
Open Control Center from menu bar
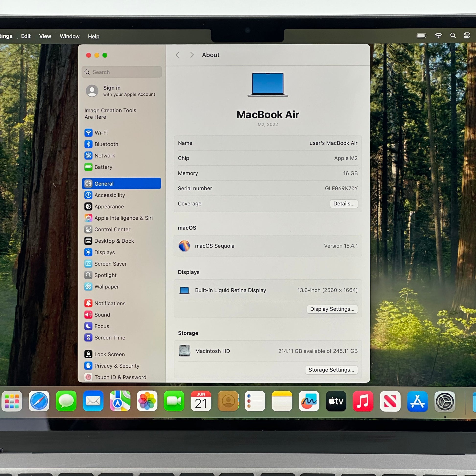point(467,35)
